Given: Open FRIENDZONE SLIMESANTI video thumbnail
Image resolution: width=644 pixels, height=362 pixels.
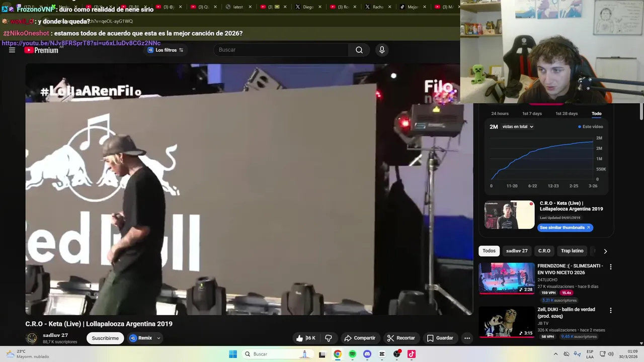Looking at the screenshot, I should pos(507,278).
